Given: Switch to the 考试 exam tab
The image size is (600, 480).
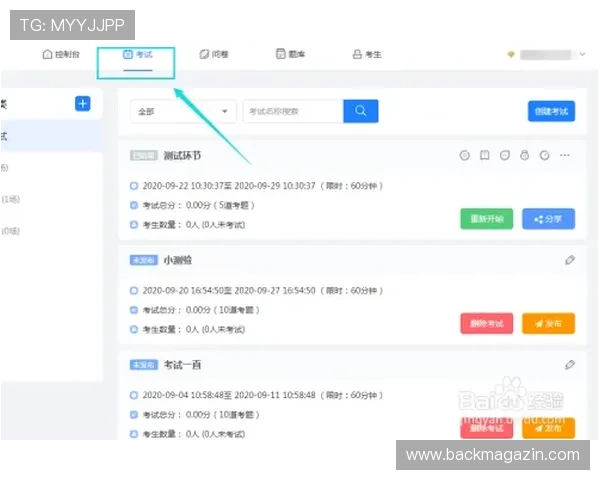Looking at the screenshot, I should [138, 54].
